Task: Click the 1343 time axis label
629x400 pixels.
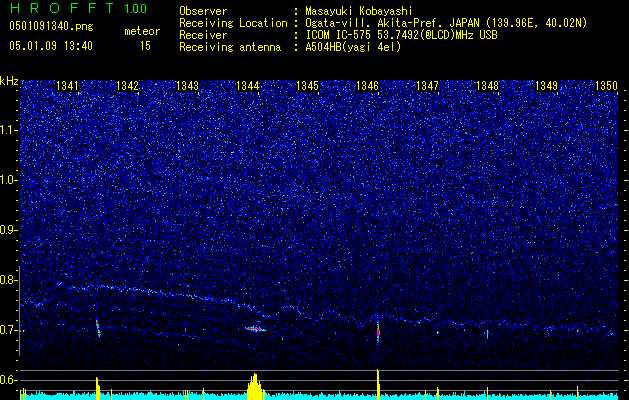Action: point(187,86)
